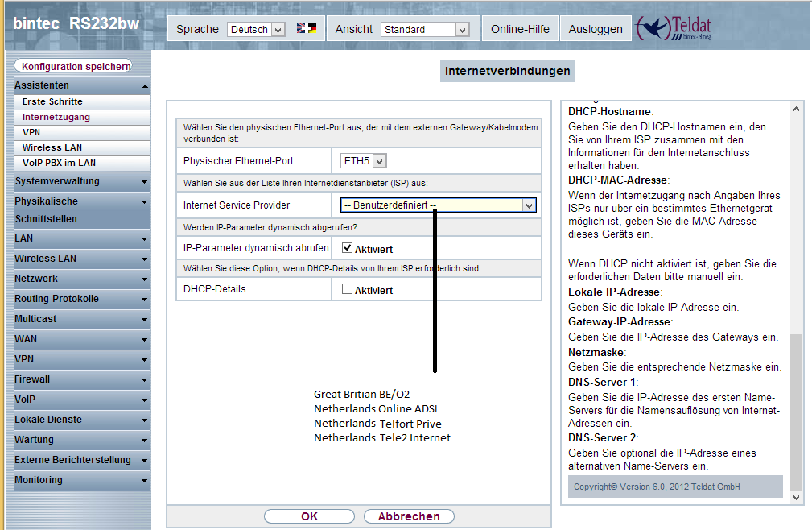Open the Internet Service Provider dropdown
This screenshot has height=530, width=812.
pyautogui.click(x=438, y=205)
